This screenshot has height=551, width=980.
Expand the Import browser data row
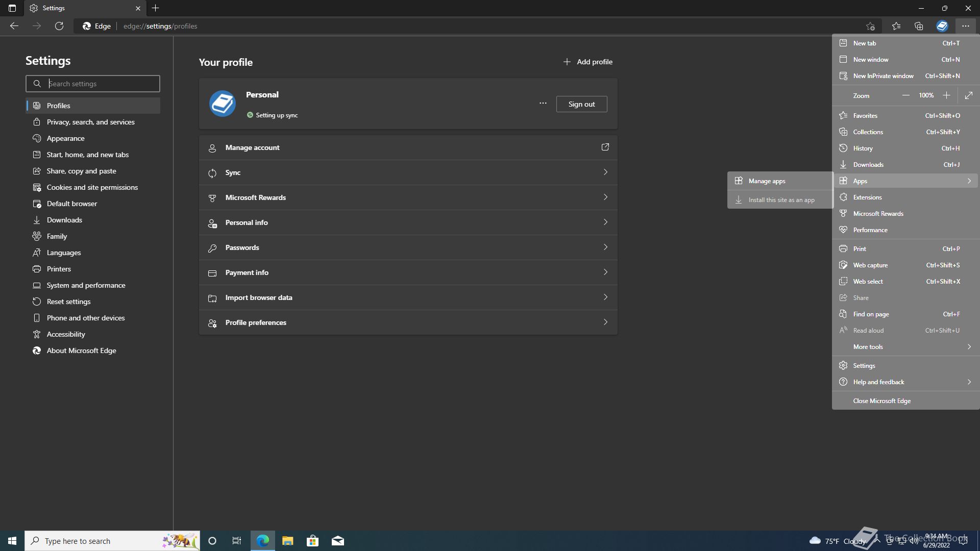pos(408,297)
